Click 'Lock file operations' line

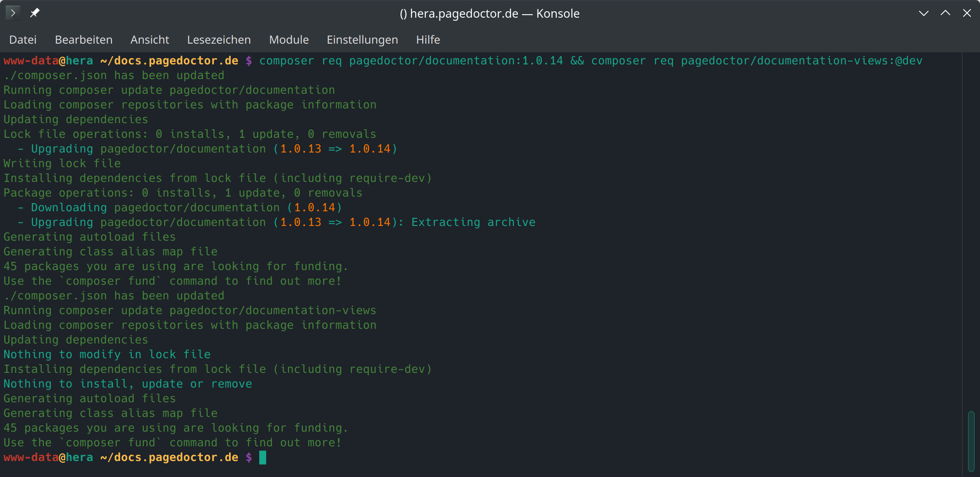coord(190,134)
